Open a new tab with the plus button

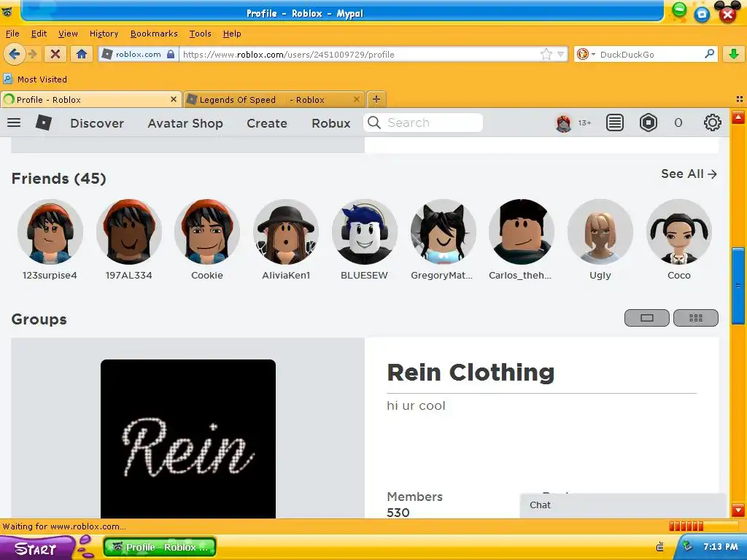pos(376,99)
